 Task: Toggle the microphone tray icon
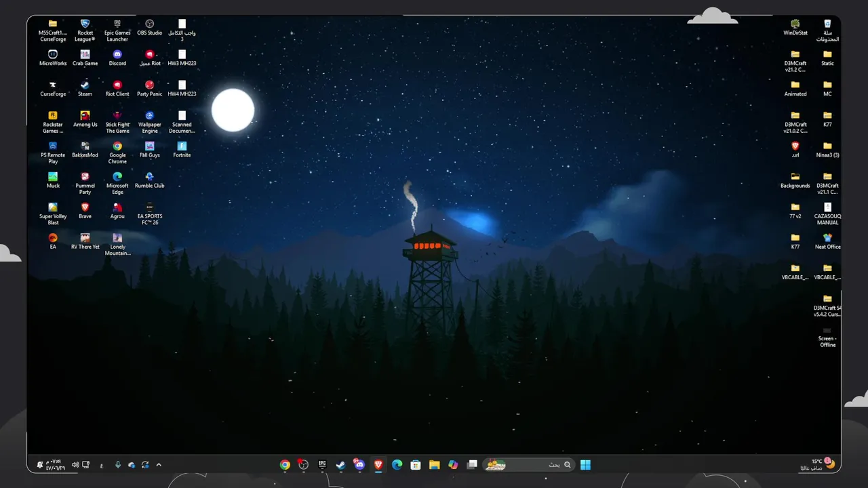click(x=117, y=465)
